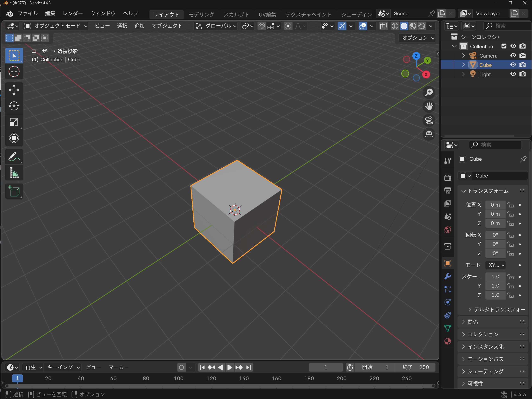This screenshot has width=532, height=399.
Task: Switch to wireframe viewport shading
Action: tap(395, 26)
